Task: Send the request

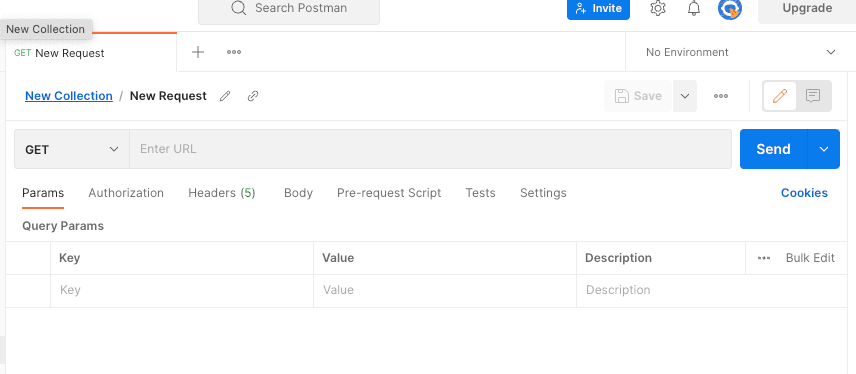Action: 773,149
